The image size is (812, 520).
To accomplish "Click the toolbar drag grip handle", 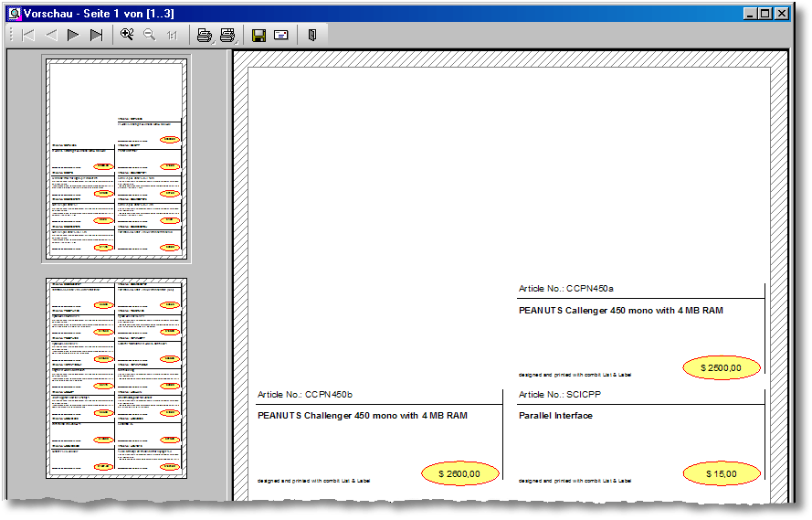I will pyautogui.click(x=11, y=36).
